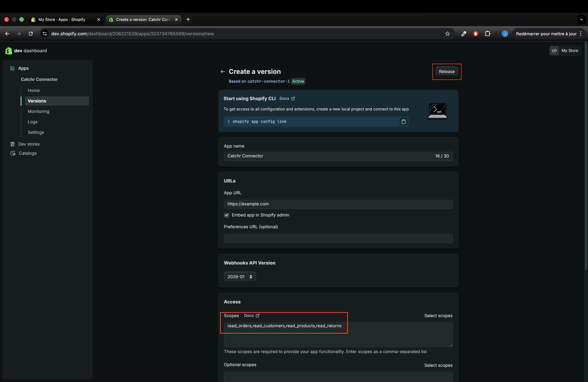This screenshot has width=588, height=382.
Task: Switch to My Store Apps Shopify tab
Action: click(x=62, y=19)
